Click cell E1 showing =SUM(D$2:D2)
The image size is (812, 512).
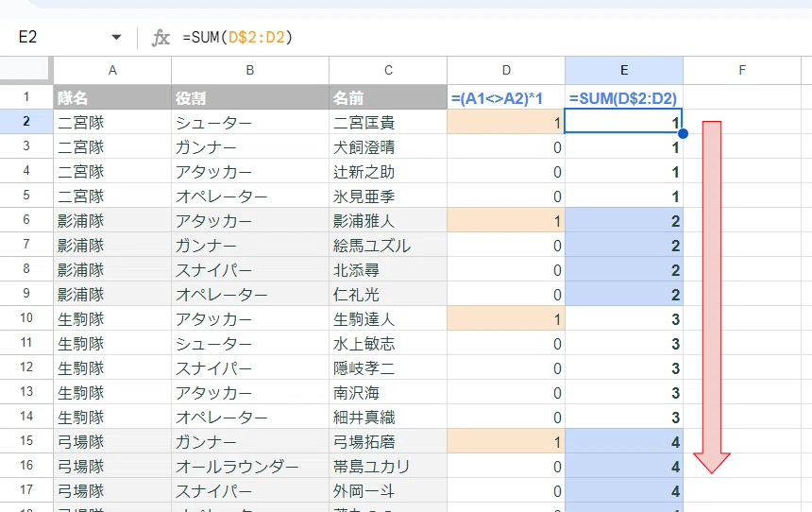pos(624,97)
